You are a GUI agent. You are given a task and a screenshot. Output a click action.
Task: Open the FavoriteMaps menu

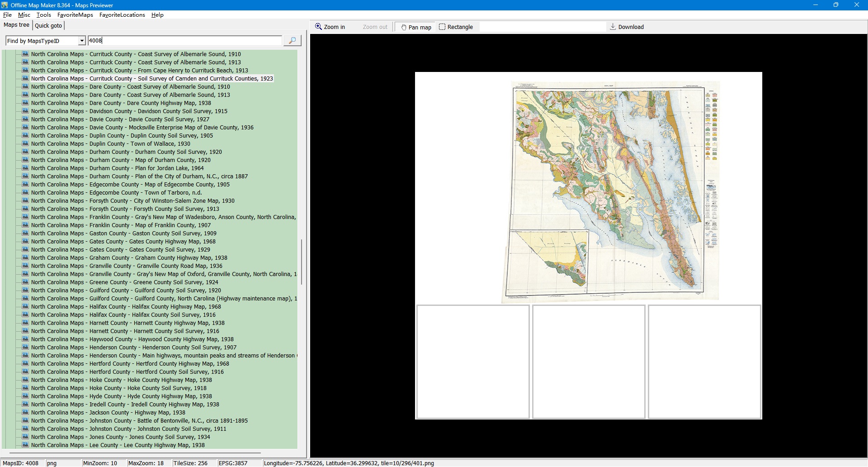(75, 15)
